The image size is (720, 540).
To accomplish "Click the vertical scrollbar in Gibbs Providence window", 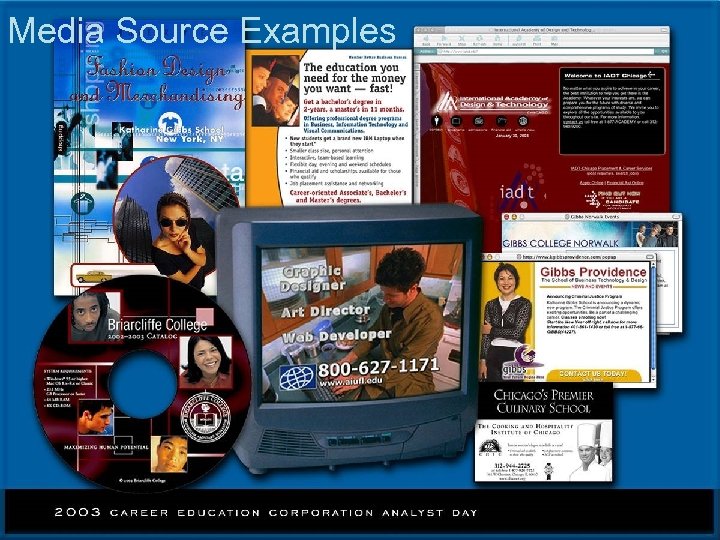I will click(x=652, y=321).
